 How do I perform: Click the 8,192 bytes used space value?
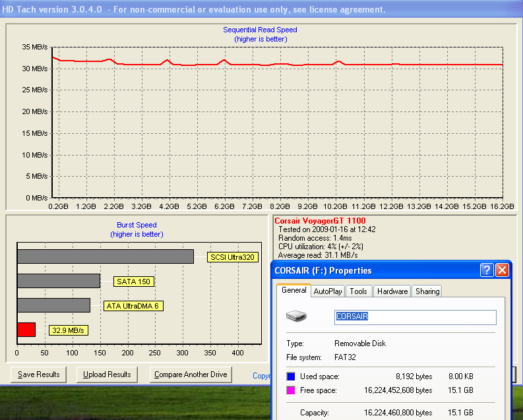point(414,376)
